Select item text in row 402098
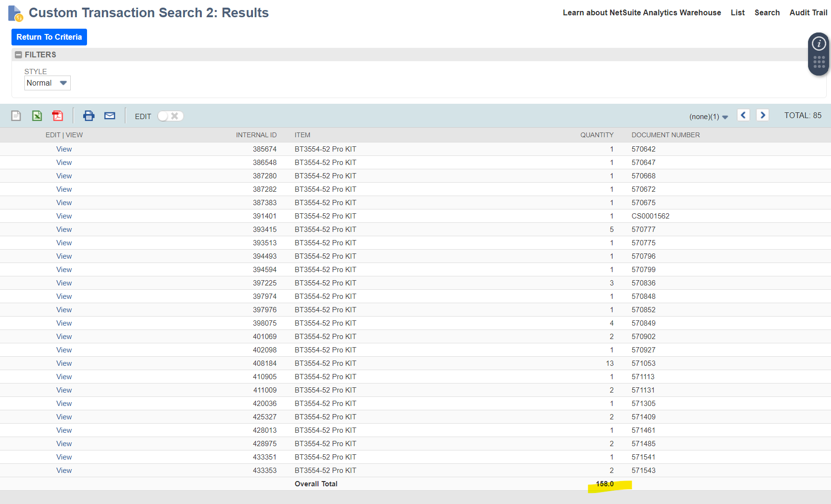831x504 pixels. (x=326, y=350)
